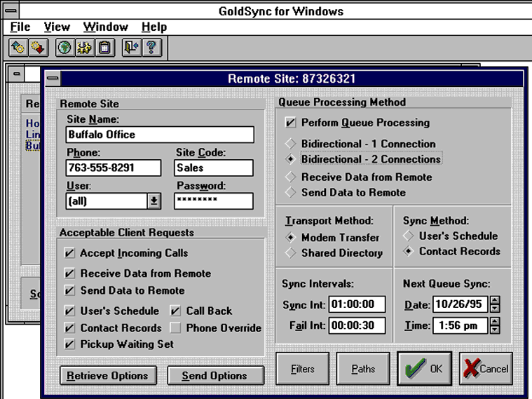Image resolution: width=532 pixels, height=399 pixels.
Task: Click the Send Options button
Action: tap(215, 376)
